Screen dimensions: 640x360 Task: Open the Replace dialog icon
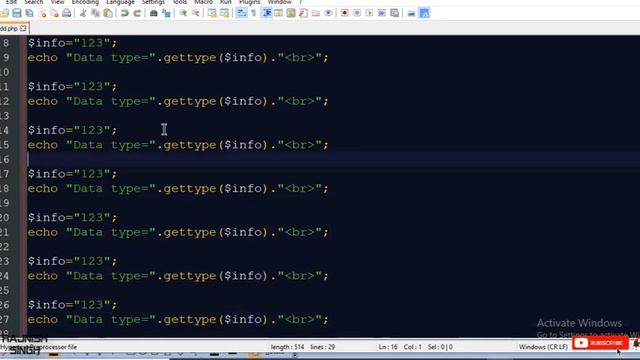pyautogui.click(x=166, y=13)
